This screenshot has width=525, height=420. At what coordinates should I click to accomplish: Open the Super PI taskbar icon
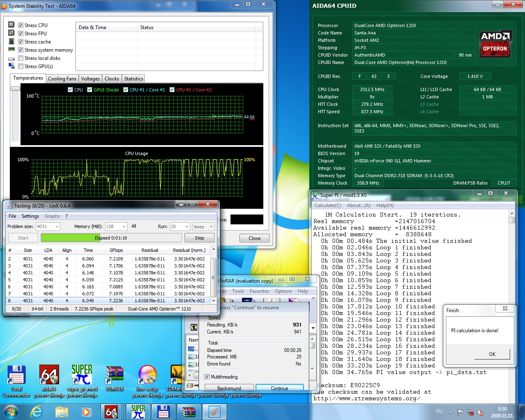pos(138,411)
